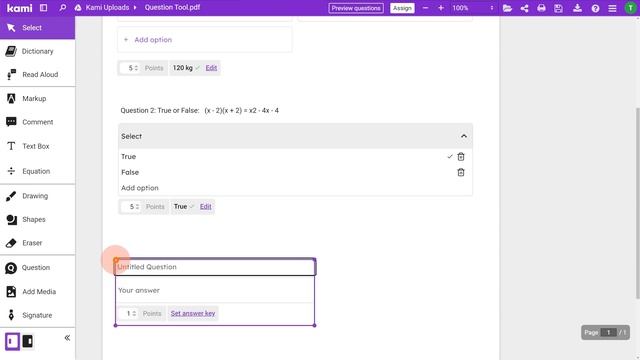
Task: Click the Untitled Question title field
Action: 215,267
